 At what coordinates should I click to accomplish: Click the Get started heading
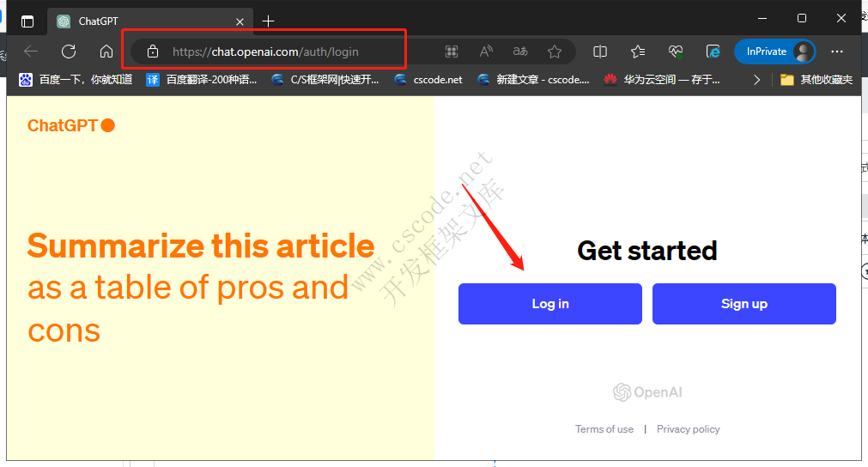click(x=647, y=251)
